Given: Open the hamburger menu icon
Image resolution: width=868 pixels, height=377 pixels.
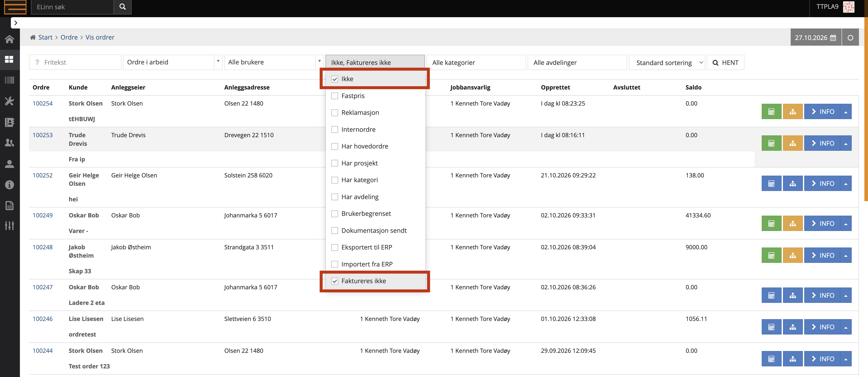Looking at the screenshot, I should tap(15, 7).
